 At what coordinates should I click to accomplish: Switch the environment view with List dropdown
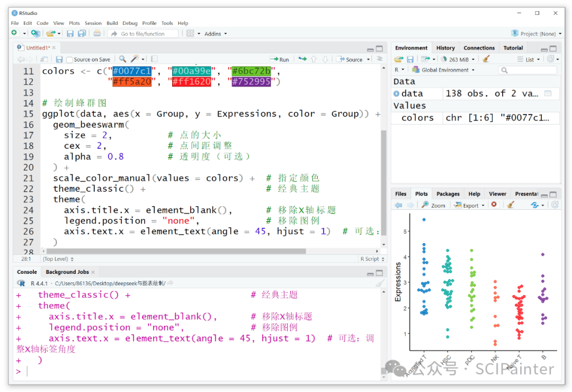[529, 59]
